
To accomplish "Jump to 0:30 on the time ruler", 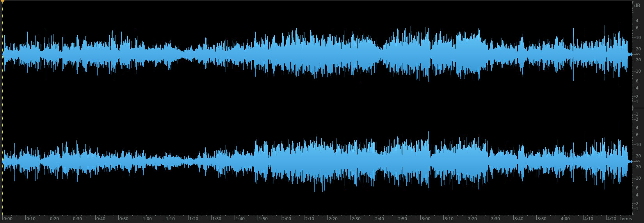I will tap(77, 219).
